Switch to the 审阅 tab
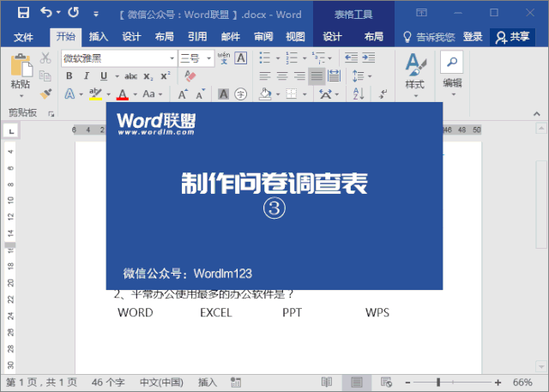Viewport: 549px width, 392px height. [263, 37]
